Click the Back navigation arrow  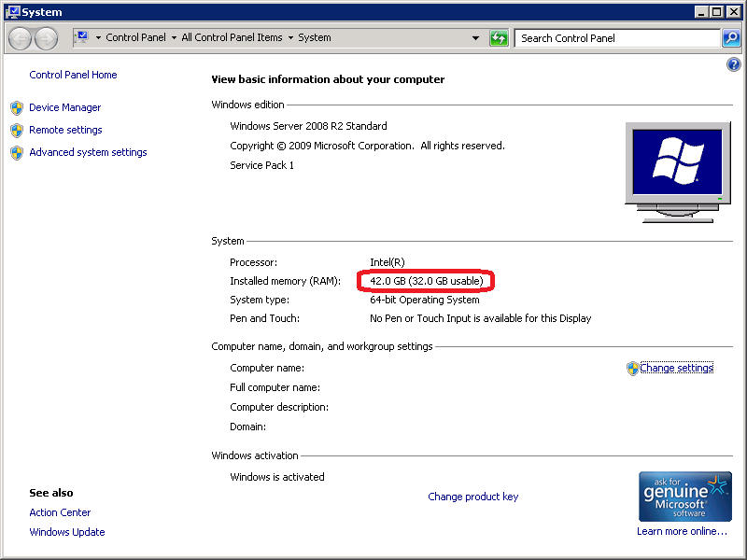(x=20, y=38)
